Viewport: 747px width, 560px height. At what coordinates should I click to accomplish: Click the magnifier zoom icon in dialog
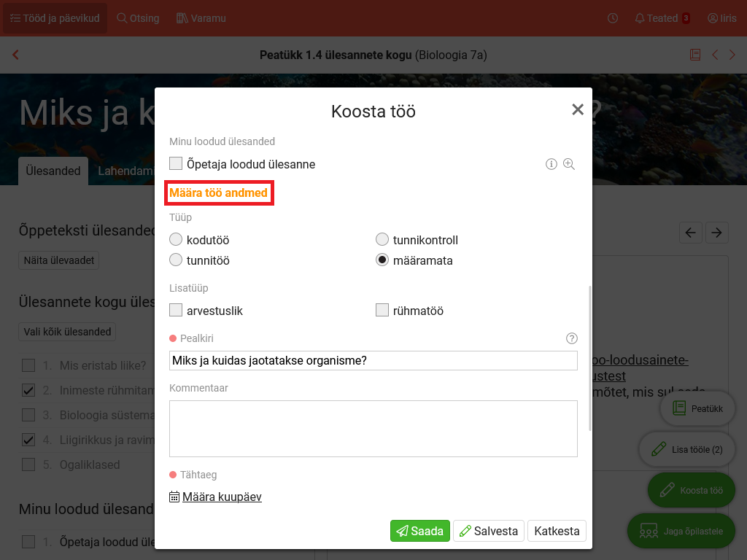click(569, 164)
